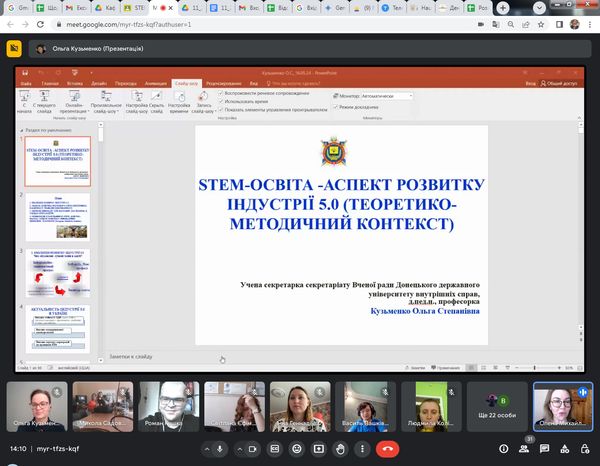Leave the call with red hang-up button

387,449
